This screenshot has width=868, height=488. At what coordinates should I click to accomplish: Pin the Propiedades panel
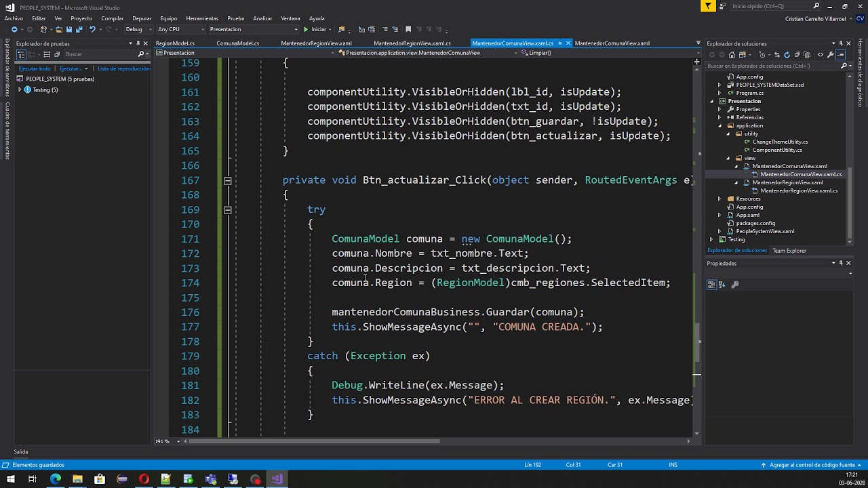pos(841,263)
